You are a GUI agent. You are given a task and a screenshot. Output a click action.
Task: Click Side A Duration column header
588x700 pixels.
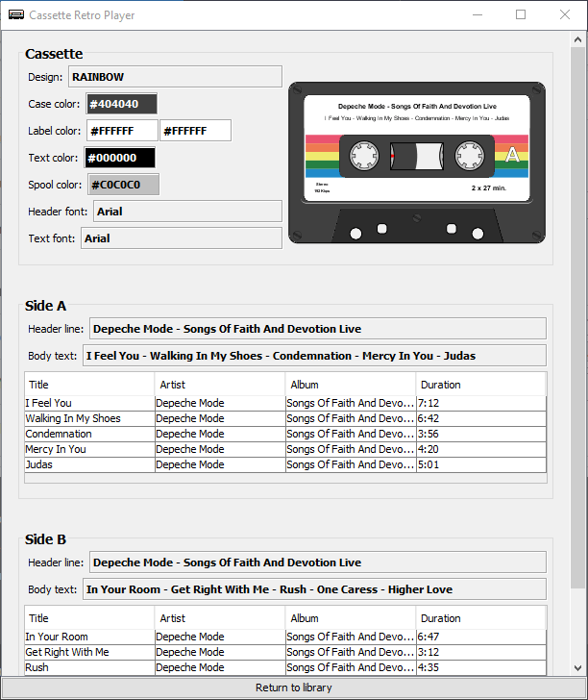point(480,385)
